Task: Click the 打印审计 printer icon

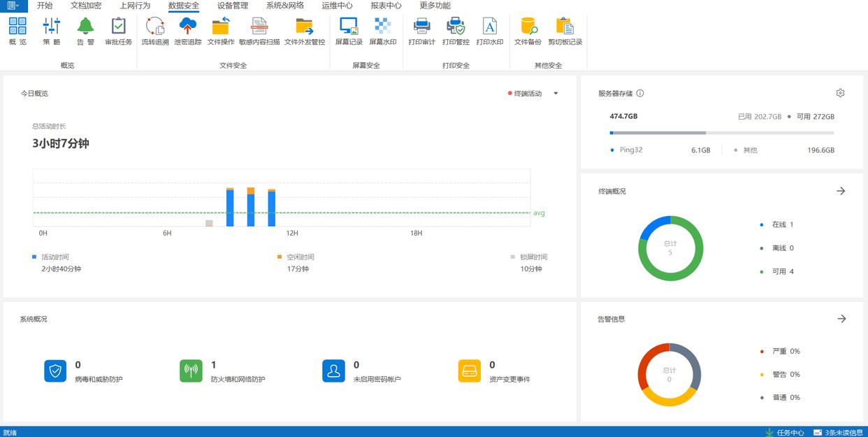Action: pyautogui.click(x=421, y=27)
